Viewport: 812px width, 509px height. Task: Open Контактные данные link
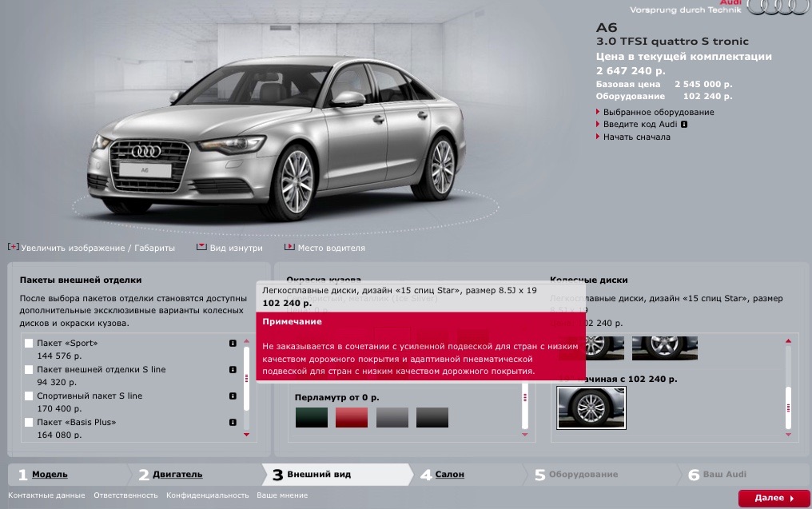pos(46,495)
